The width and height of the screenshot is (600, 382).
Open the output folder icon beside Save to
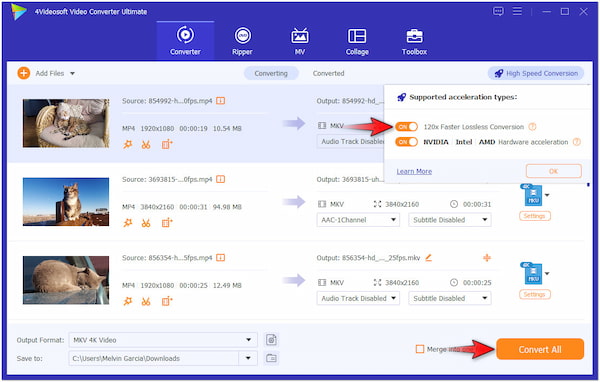click(271, 358)
